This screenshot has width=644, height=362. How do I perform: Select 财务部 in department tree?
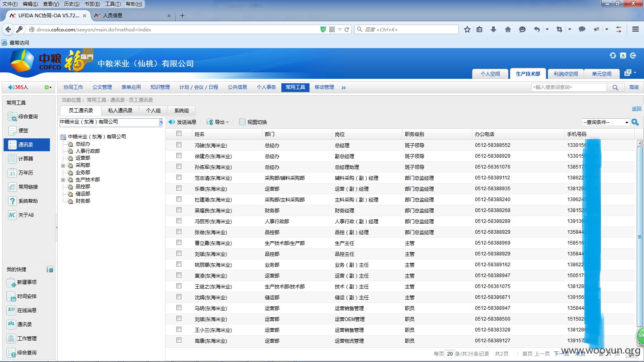[x=83, y=201]
